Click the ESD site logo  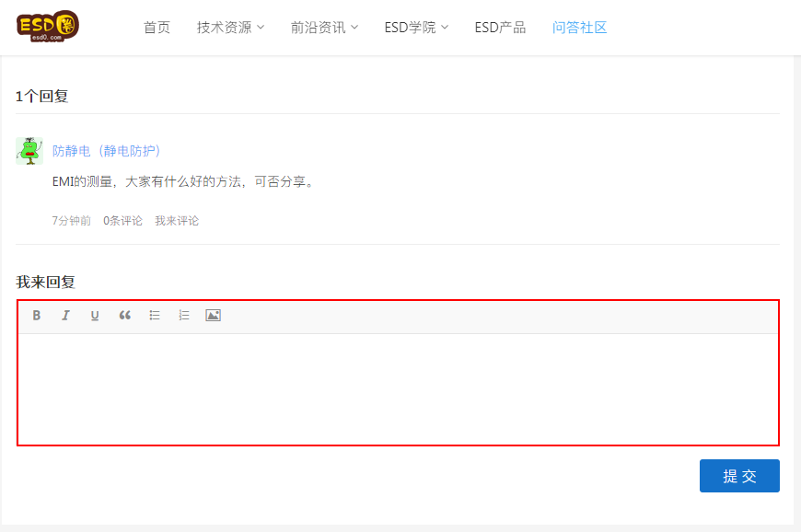tap(48, 27)
